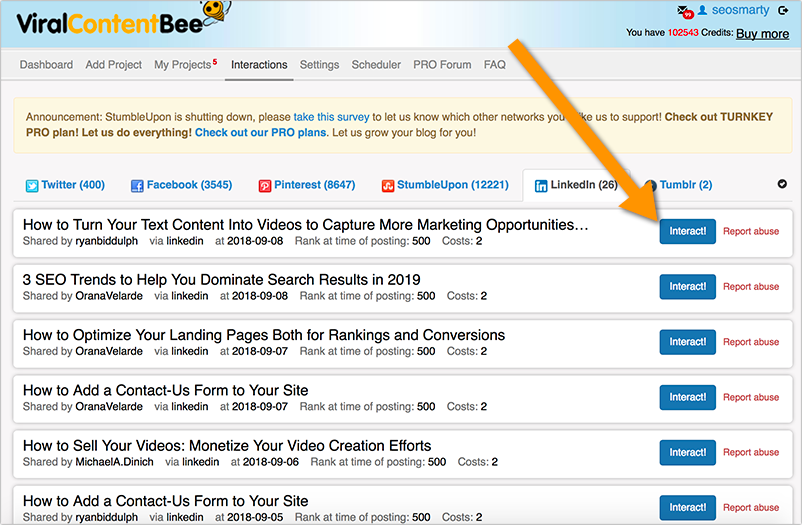This screenshot has width=802, height=525.
Task: Open the messages envelope icon
Action: click(x=684, y=12)
